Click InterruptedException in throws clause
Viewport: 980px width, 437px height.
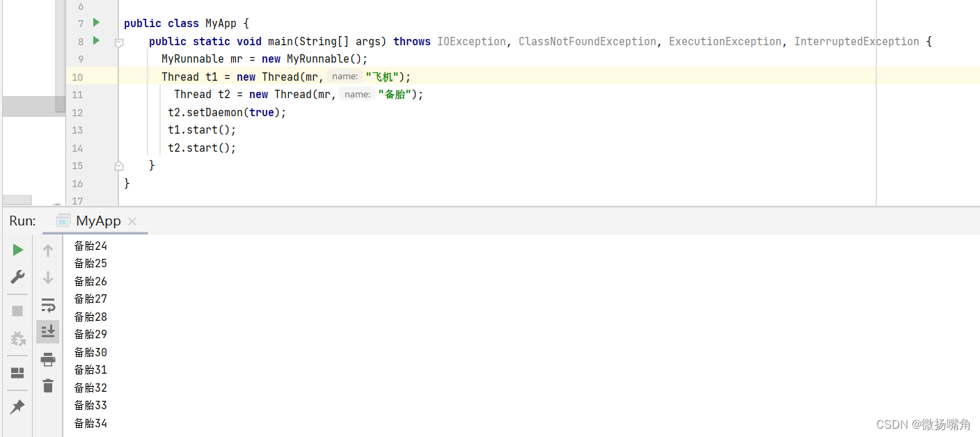tap(857, 41)
